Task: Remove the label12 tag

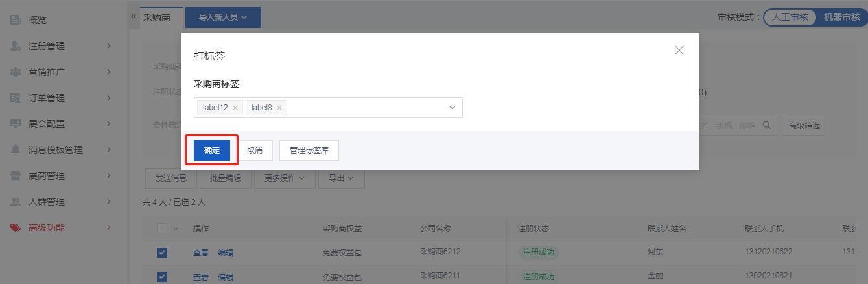Action: [x=235, y=108]
